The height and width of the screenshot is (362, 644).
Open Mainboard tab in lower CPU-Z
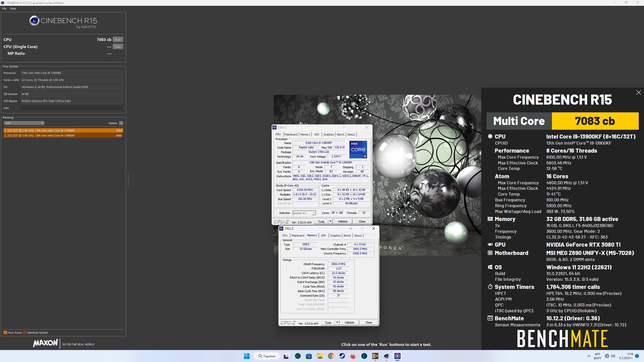(298, 236)
